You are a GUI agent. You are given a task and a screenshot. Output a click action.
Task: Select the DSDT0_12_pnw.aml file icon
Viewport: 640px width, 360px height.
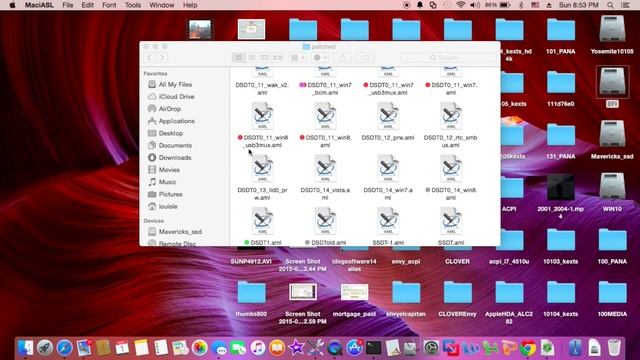pos(388,116)
